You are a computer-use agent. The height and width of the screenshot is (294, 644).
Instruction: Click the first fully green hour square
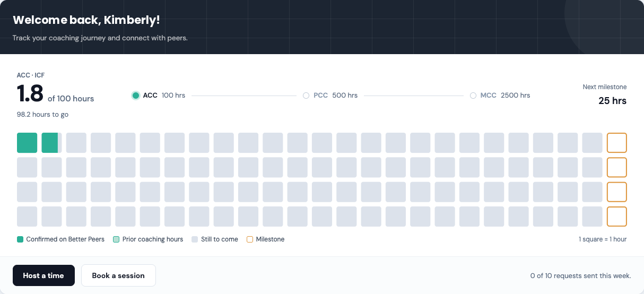click(27, 143)
